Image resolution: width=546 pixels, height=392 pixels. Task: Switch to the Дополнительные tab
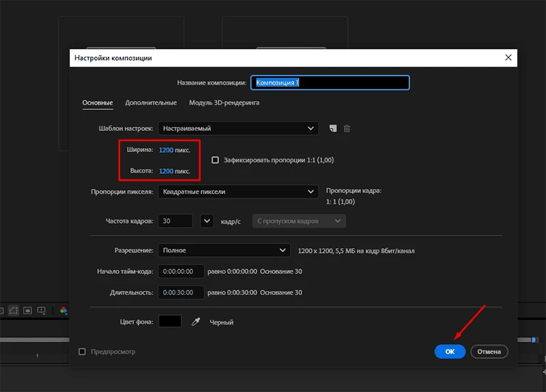(151, 103)
